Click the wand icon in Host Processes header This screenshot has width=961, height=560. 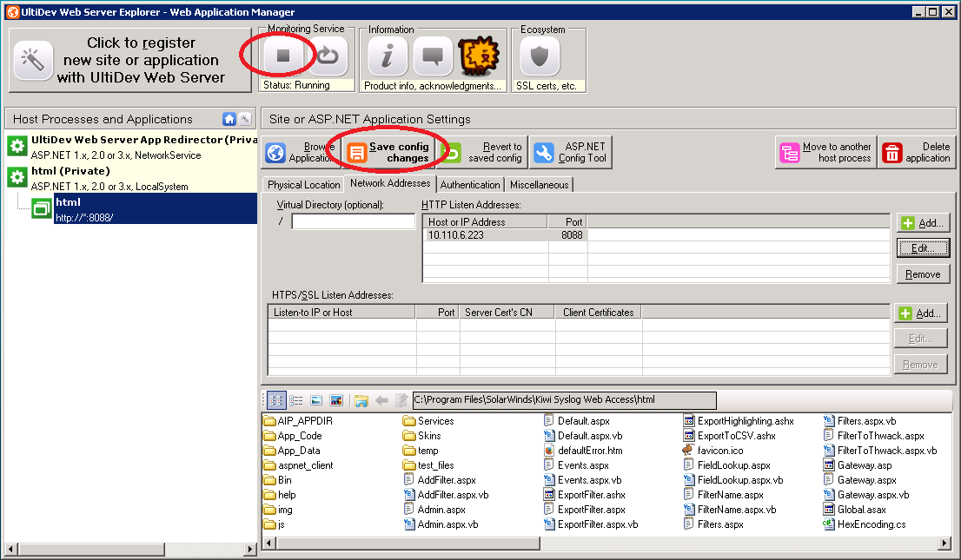[x=244, y=119]
